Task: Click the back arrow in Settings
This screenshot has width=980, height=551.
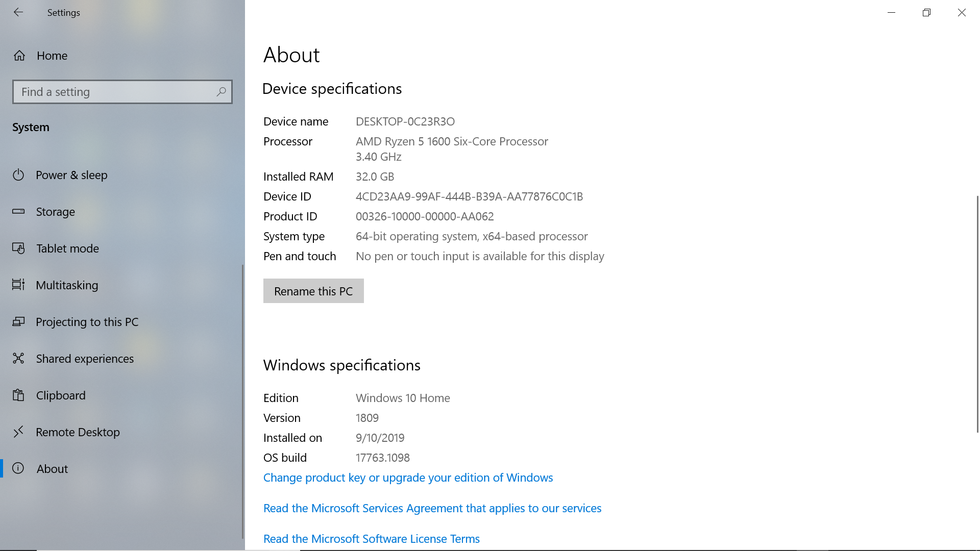Action: [18, 12]
